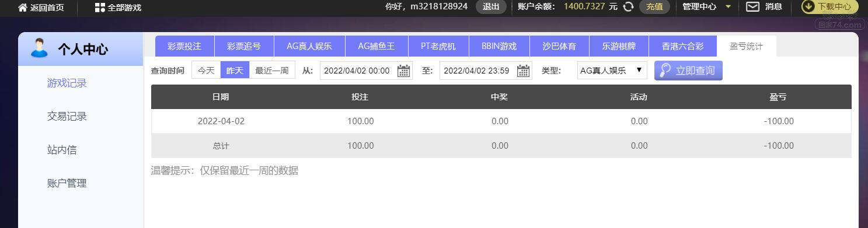Viewport: 868px width, 228px height.
Task: Open the 全部游戏 grid icon
Action: (100, 8)
